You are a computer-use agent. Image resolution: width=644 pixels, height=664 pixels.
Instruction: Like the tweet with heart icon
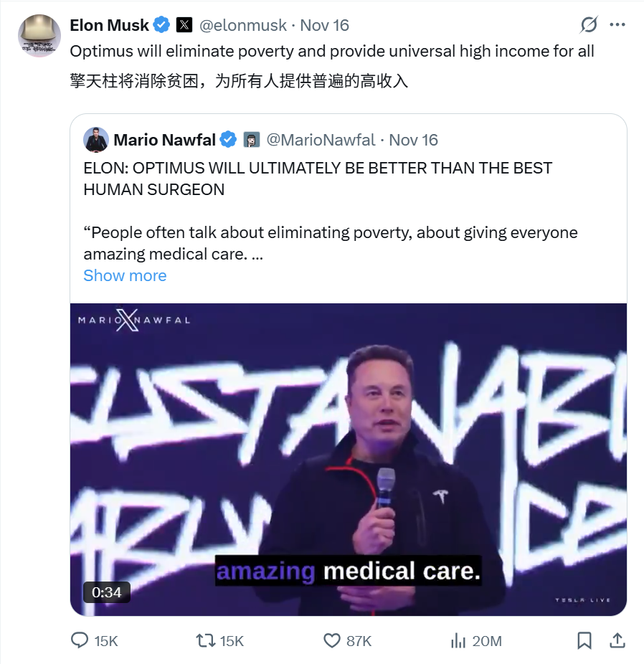coord(332,640)
